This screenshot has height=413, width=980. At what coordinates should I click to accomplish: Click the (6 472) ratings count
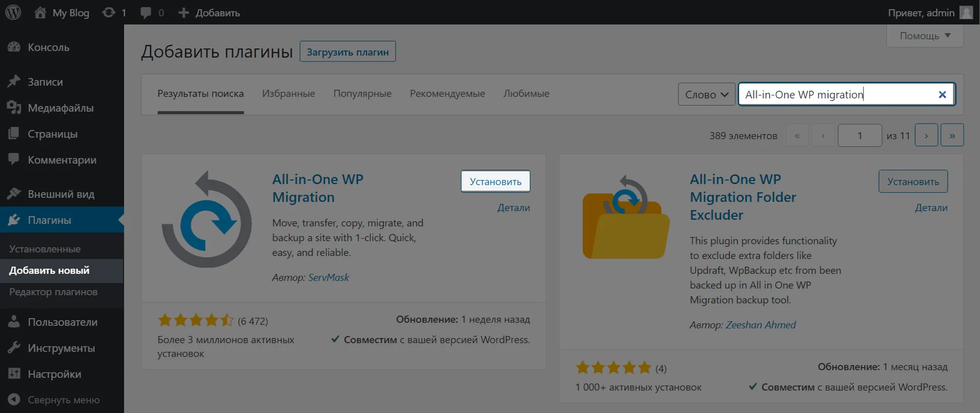(253, 321)
